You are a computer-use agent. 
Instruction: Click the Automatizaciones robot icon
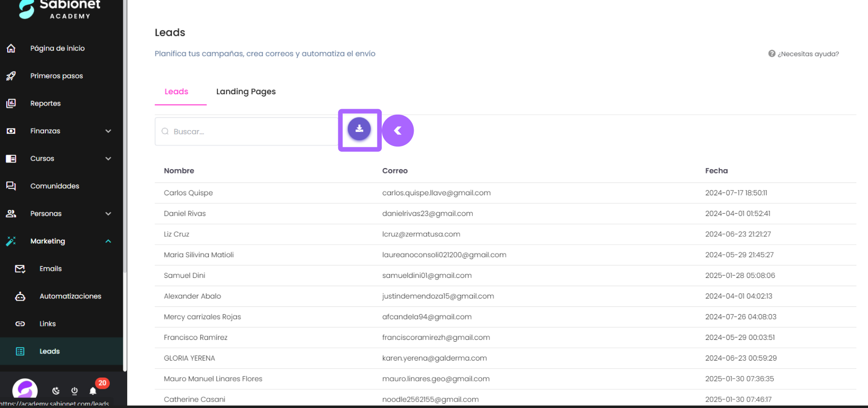pyautogui.click(x=20, y=296)
